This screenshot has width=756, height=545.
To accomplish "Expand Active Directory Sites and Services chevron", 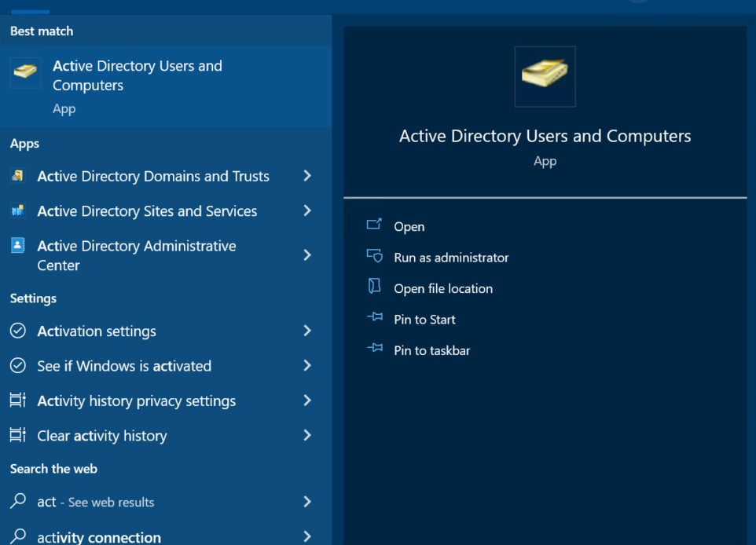I will [307, 210].
